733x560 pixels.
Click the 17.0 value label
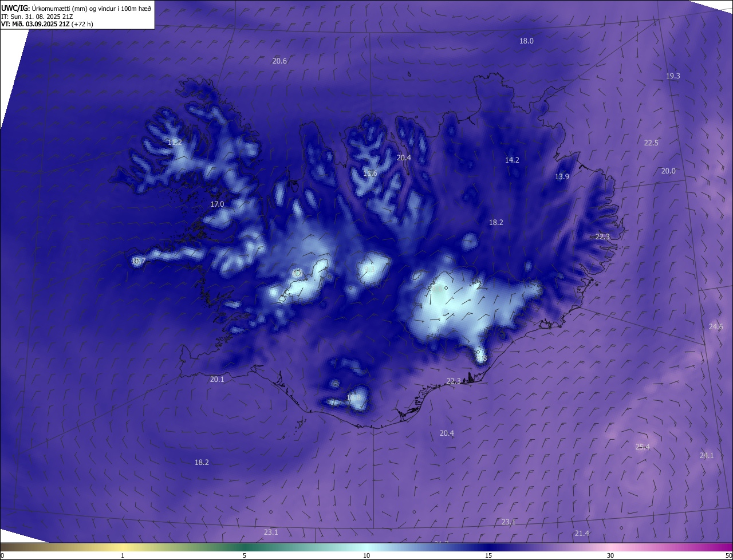click(217, 204)
